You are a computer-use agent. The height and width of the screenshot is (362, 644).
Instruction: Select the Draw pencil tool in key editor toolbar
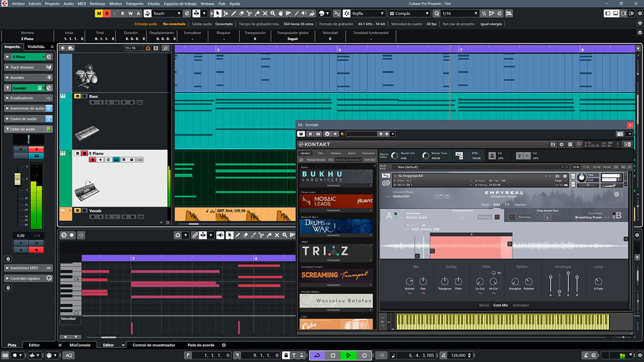[x=237, y=235]
